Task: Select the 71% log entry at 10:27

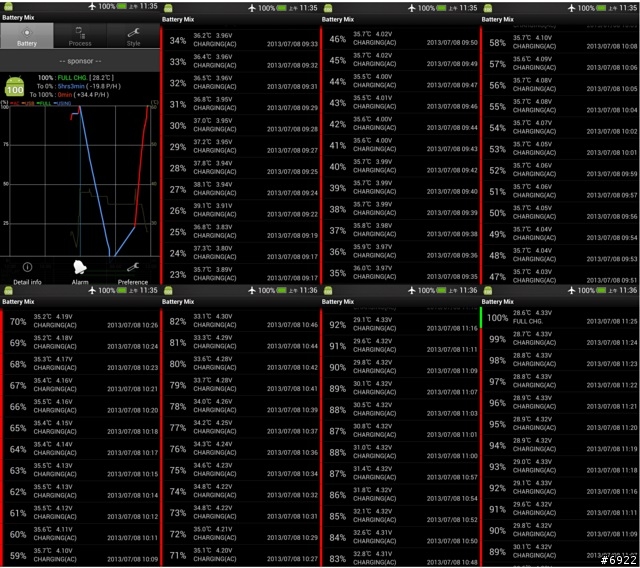Action: point(240,555)
